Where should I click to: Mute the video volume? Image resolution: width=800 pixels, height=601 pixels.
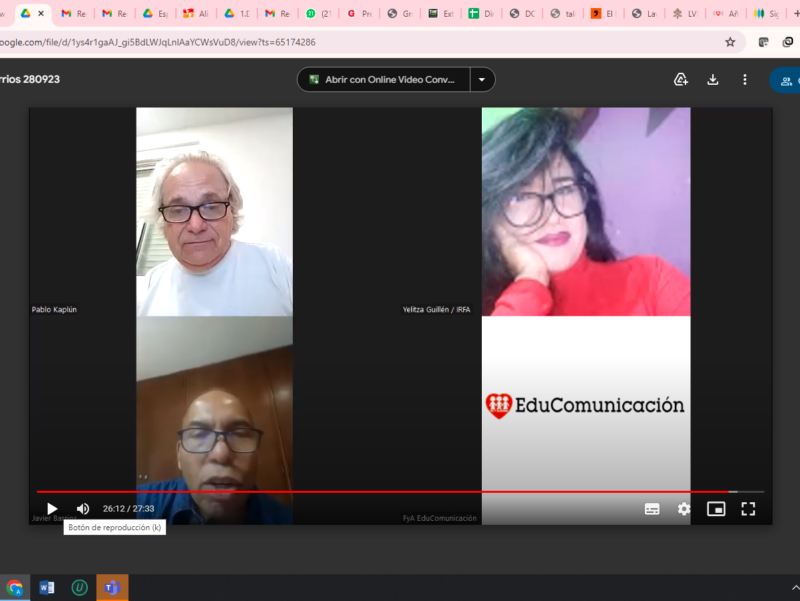(83, 509)
